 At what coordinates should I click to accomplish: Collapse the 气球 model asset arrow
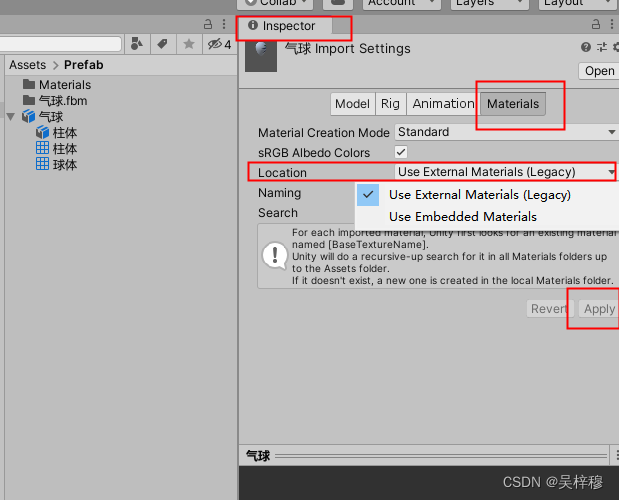coord(11,117)
